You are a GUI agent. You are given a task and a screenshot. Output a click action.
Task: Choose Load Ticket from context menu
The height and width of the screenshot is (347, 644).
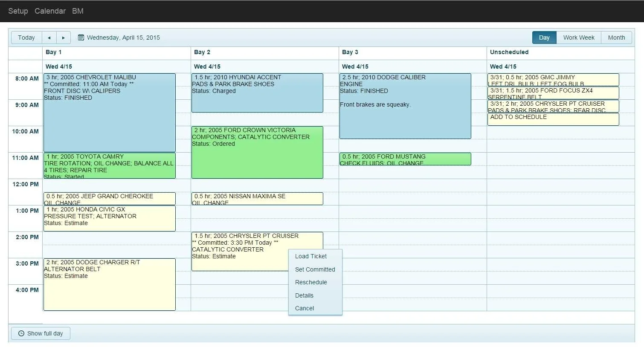[x=315, y=256]
